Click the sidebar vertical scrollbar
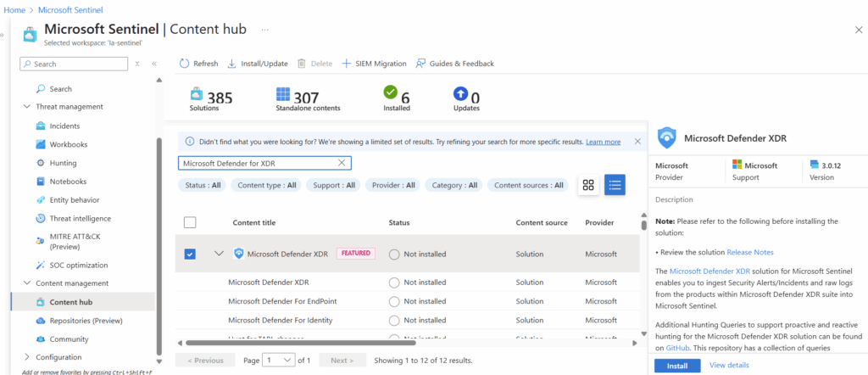 [159, 246]
